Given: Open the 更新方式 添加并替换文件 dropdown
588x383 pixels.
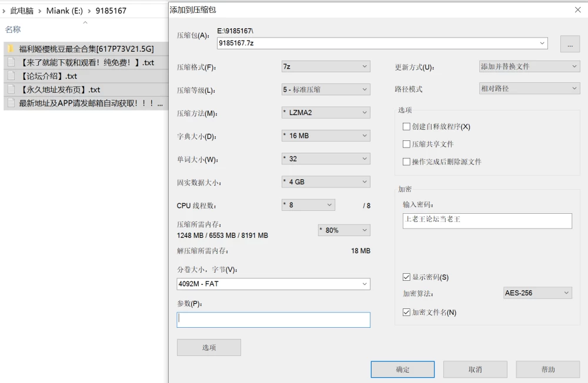Looking at the screenshot, I should pyautogui.click(x=530, y=66).
